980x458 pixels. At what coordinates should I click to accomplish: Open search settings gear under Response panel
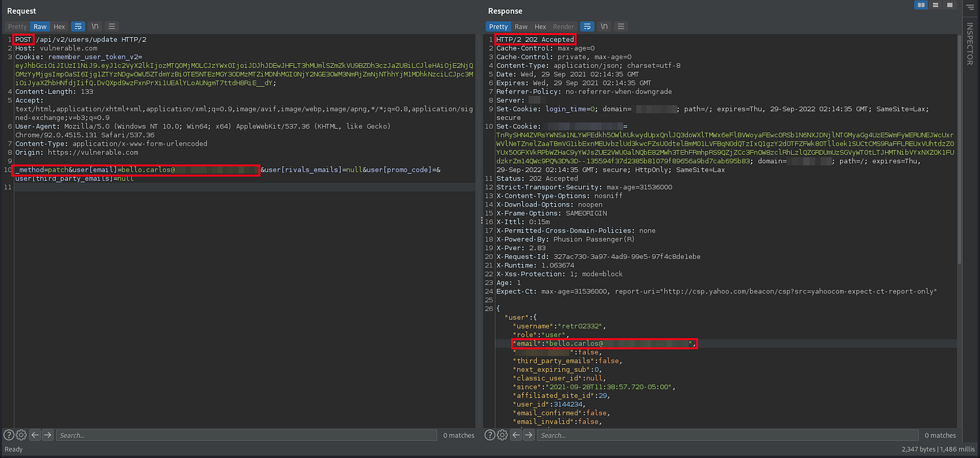(501, 435)
